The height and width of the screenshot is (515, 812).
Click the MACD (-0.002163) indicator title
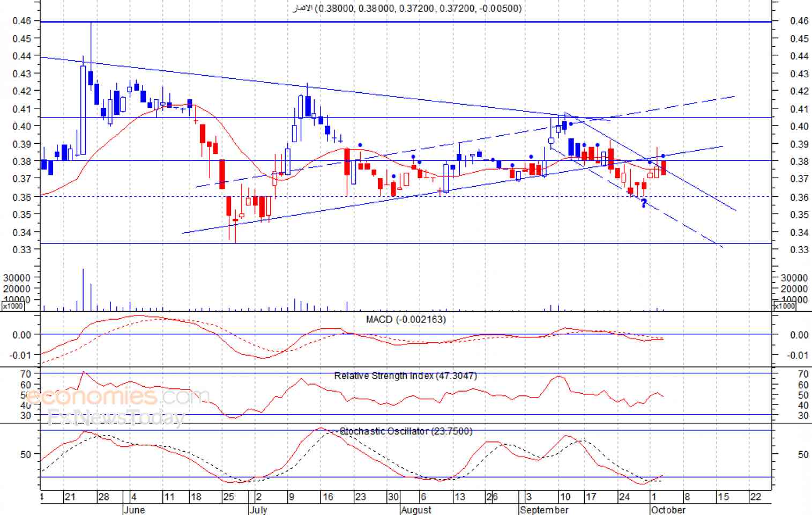406,320
